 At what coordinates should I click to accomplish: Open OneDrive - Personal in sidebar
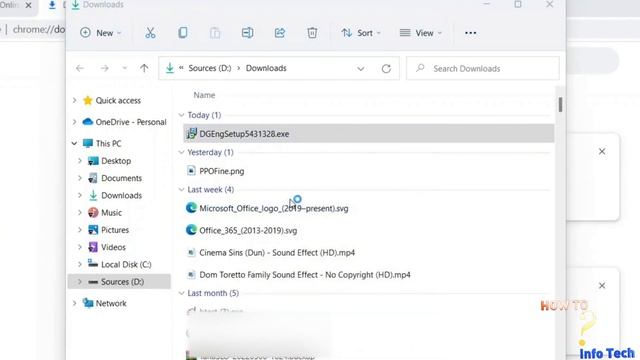(x=131, y=122)
